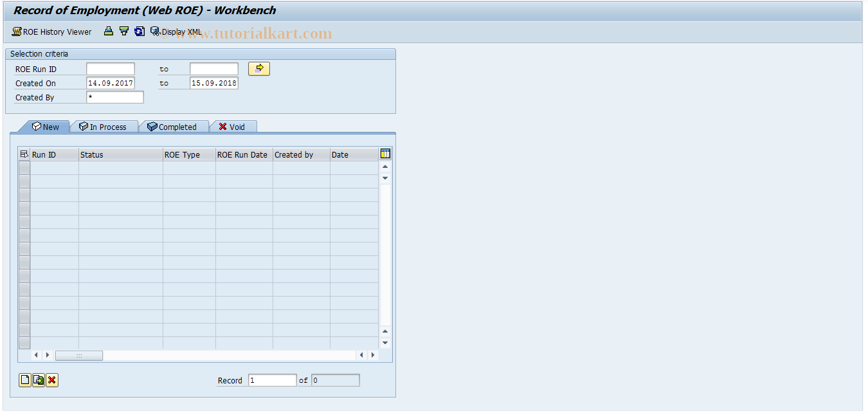Click the Status column header
Screen dimensions: 868x413
tap(121, 154)
